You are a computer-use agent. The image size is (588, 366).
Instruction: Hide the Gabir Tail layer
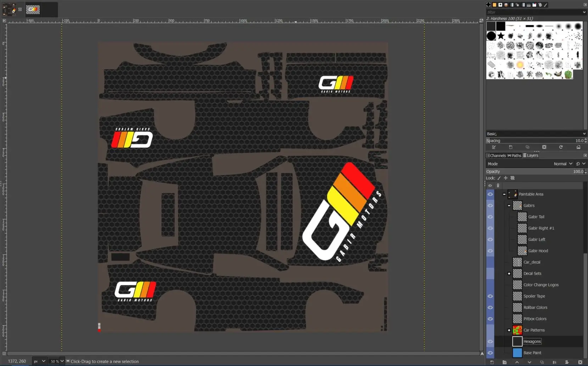(490, 217)
